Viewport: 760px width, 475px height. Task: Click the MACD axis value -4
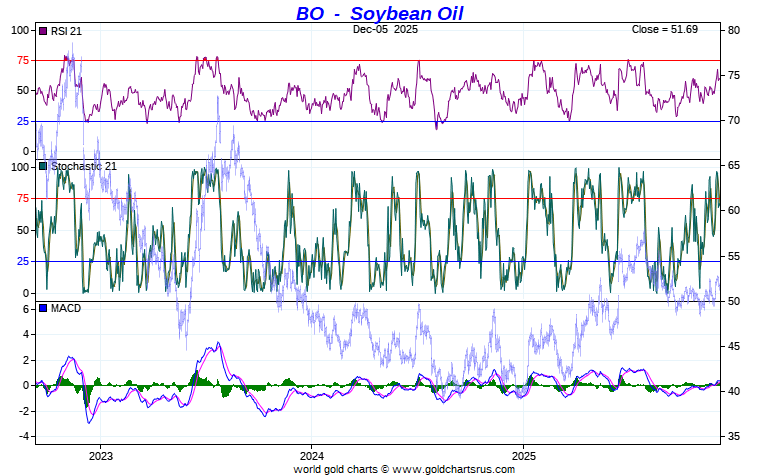pyautogui.click(x=24, y=436)
